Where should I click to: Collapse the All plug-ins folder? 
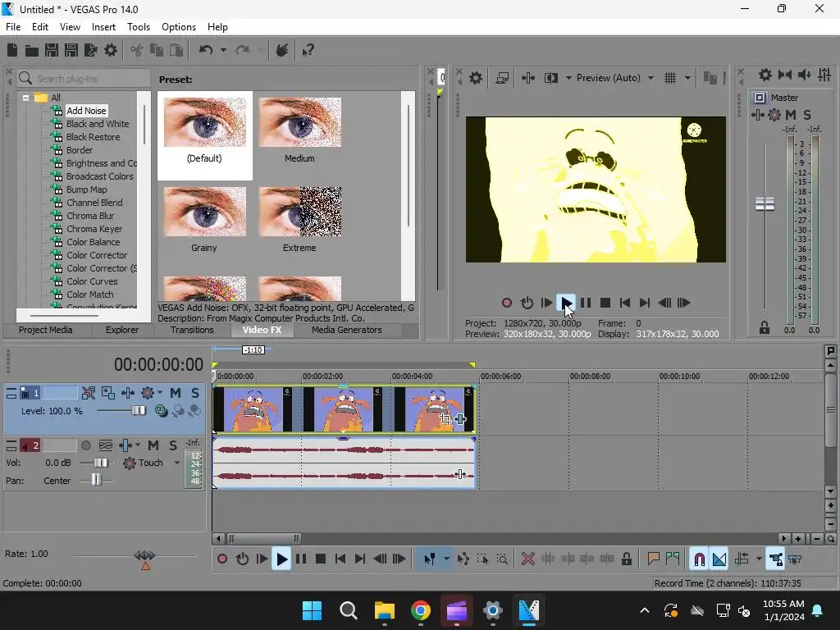coord(25,98)
